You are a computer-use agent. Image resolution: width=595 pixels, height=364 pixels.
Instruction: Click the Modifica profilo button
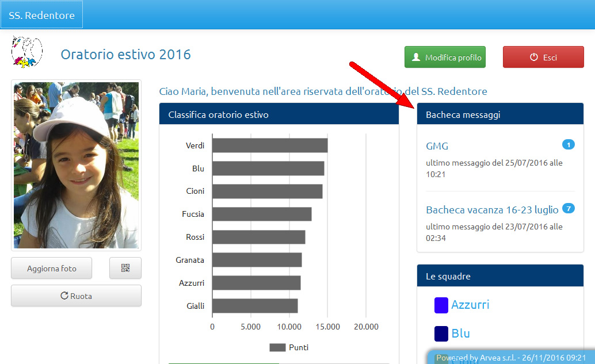coord(445,58)
